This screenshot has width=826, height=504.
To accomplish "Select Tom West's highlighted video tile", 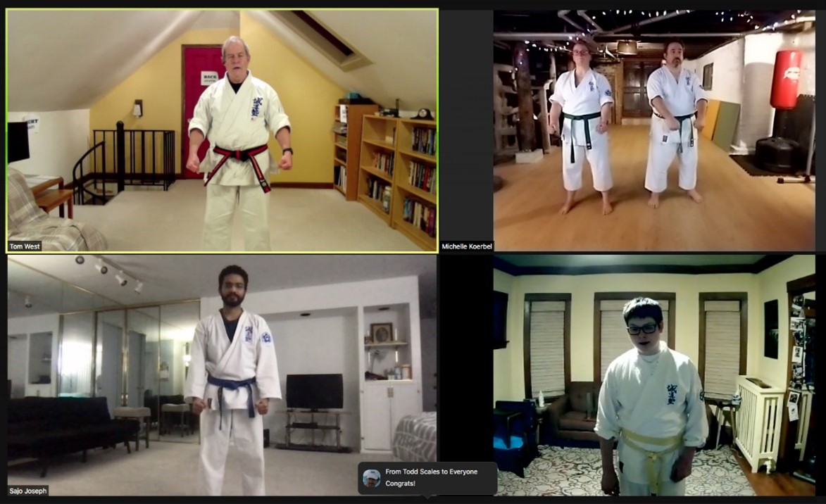I will tap(222, 131).
